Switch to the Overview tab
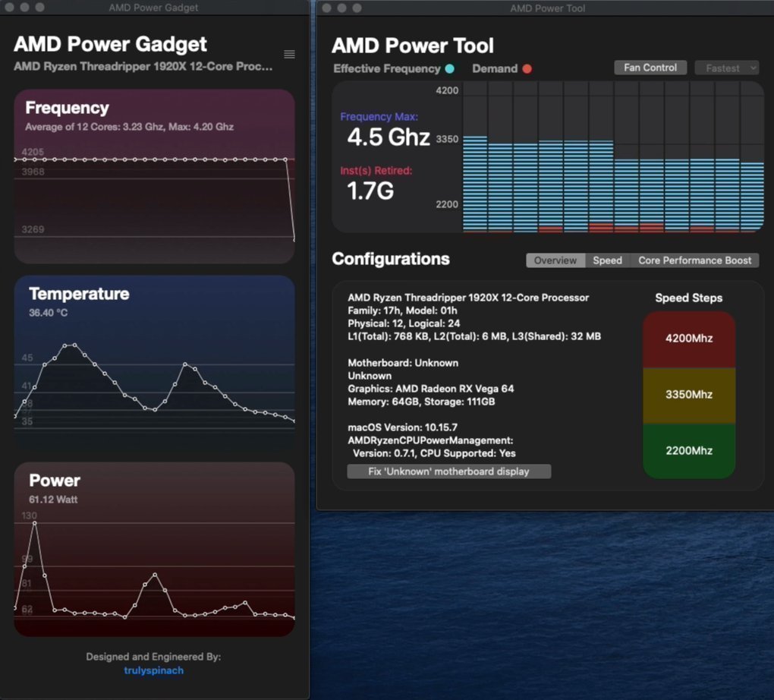Image resolution: width=774 pixels, height=700 pixels. 555,260
